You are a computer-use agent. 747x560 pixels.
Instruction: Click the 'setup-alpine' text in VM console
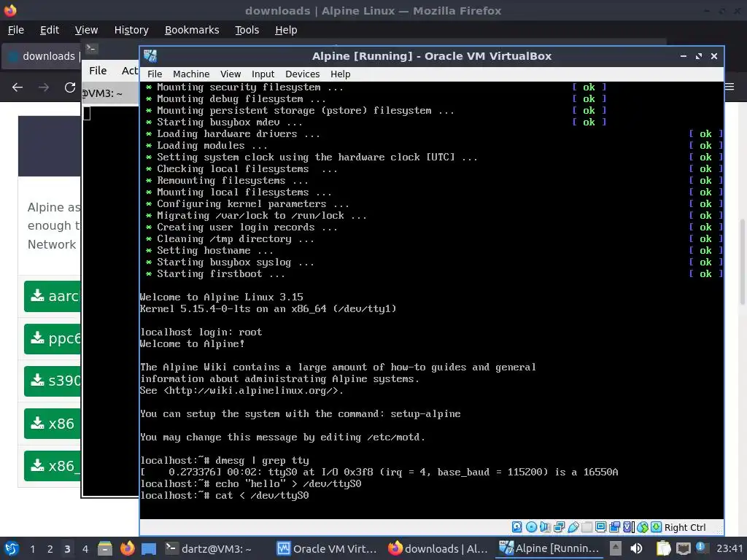[x=425, y=414]
